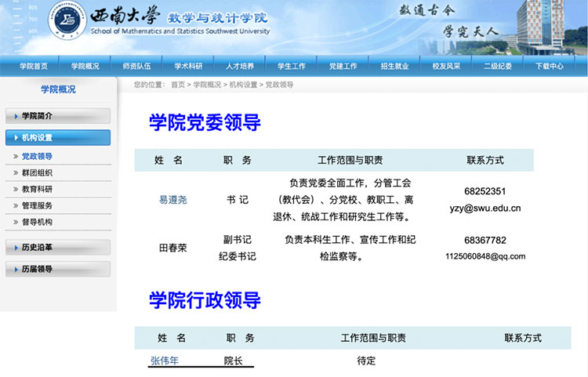This screenshot has width=588, height=377.
Task: Open the 学术科研 navigation item
Action: click(188, 67)
